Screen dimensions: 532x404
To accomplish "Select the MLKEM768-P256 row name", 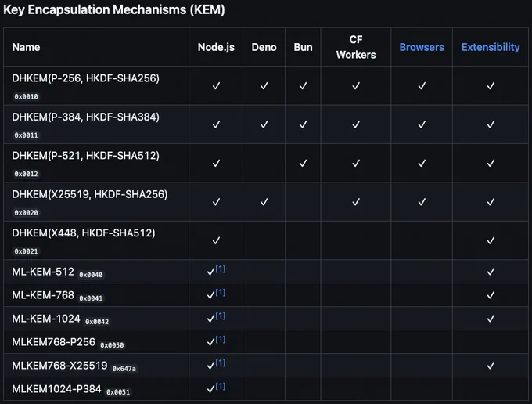I will tap(53, 342).
